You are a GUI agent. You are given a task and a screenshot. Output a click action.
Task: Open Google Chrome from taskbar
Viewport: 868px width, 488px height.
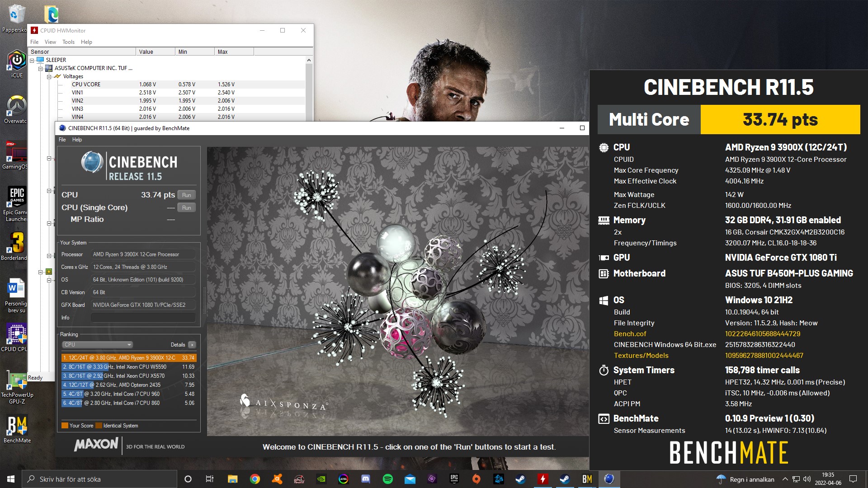point(255,479)
